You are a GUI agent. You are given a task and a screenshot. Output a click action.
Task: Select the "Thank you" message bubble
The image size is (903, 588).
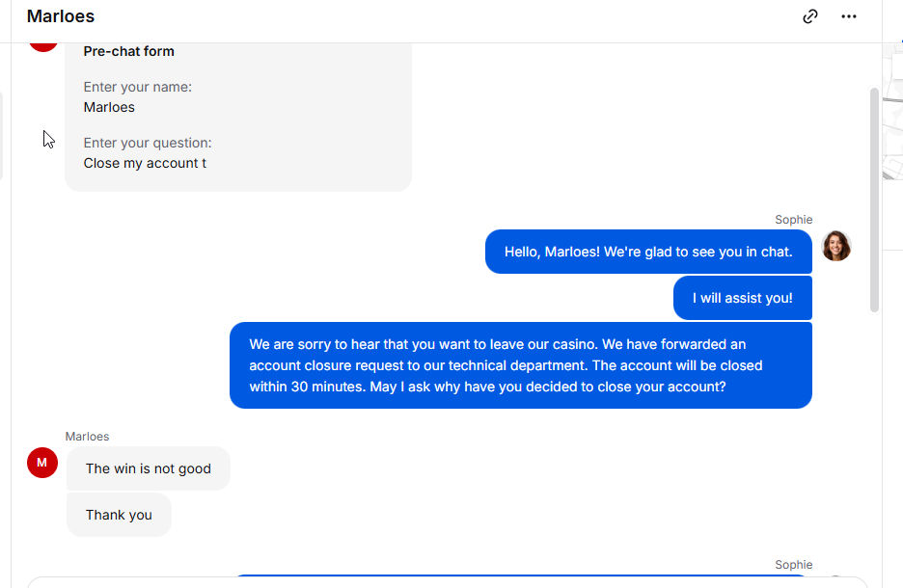coord(120,515)
